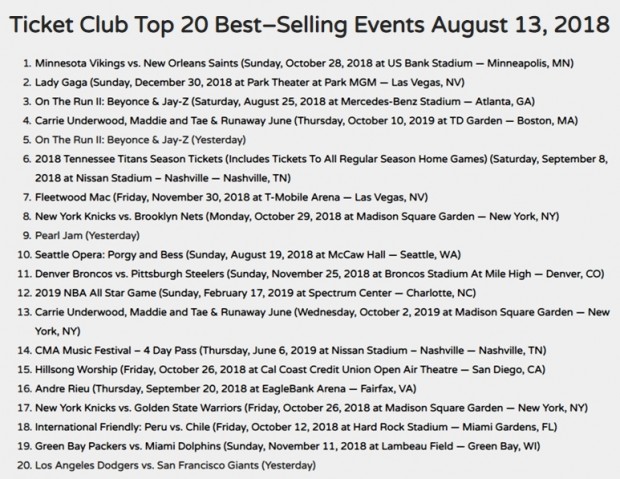Click the Hillsong Worship San Diego listing

[290, 370]
